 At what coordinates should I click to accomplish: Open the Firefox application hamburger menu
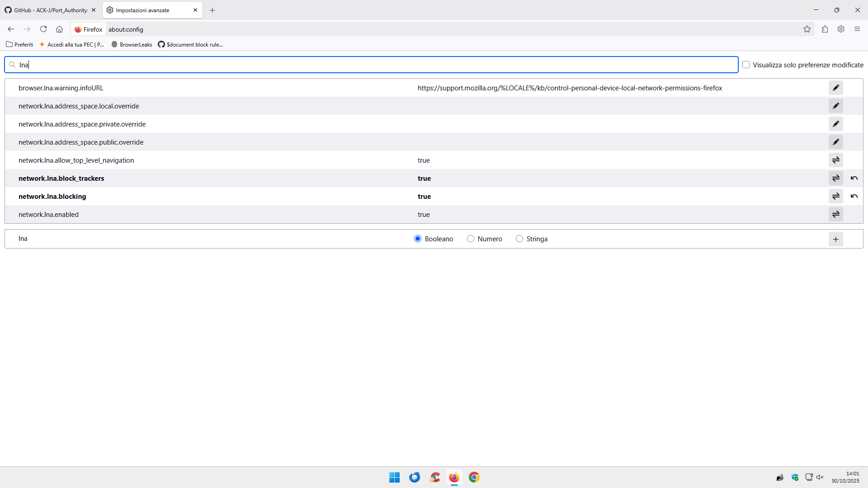point(857,29)
